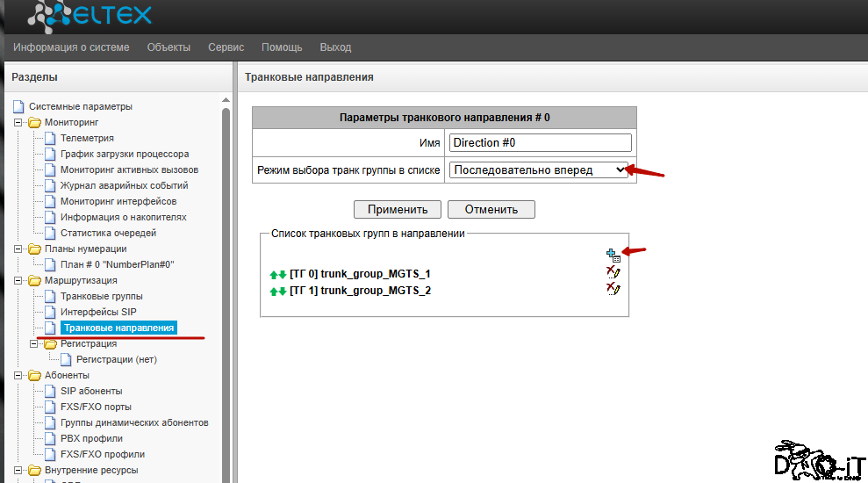Click the [ТГ 1] trunk_group_MGTS_2 entry
Image resolution: width=868 pixels, height=483 pixels.
tap(361, 291)
